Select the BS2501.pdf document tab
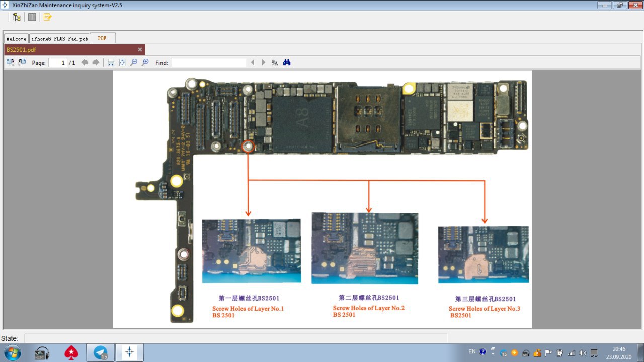The image size is (644, 362). point(74,50)
